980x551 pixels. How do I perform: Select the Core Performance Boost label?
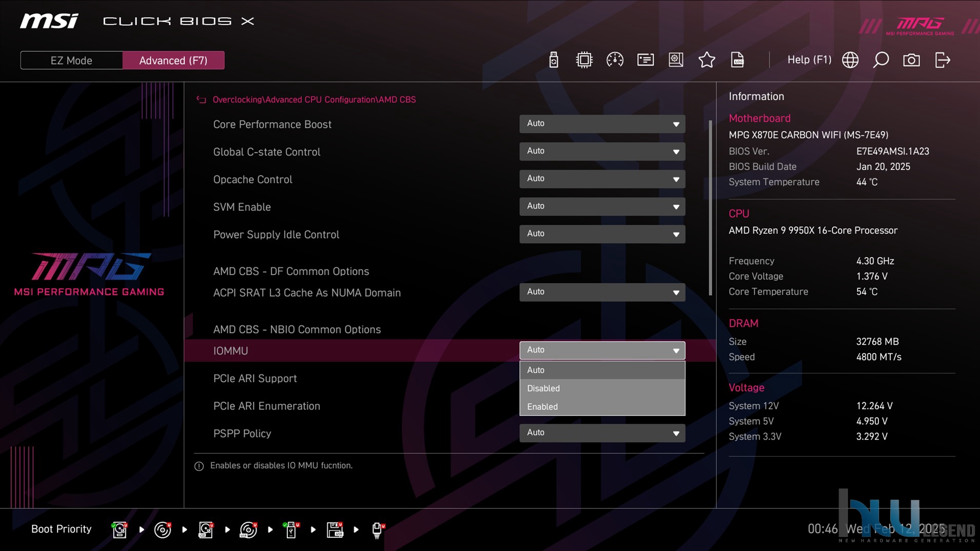pyautogui.click(x=272, y=125)
